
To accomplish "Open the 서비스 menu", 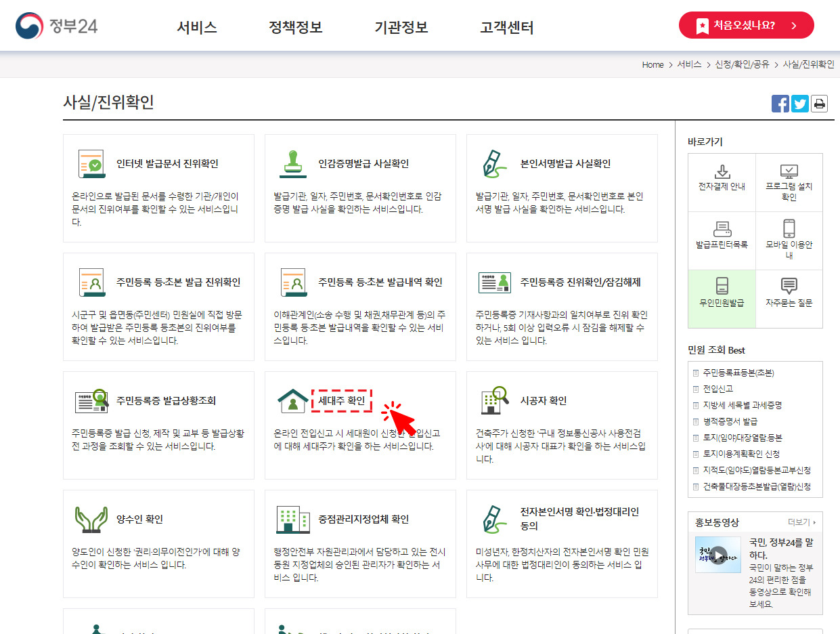I will tap(196, 25).
